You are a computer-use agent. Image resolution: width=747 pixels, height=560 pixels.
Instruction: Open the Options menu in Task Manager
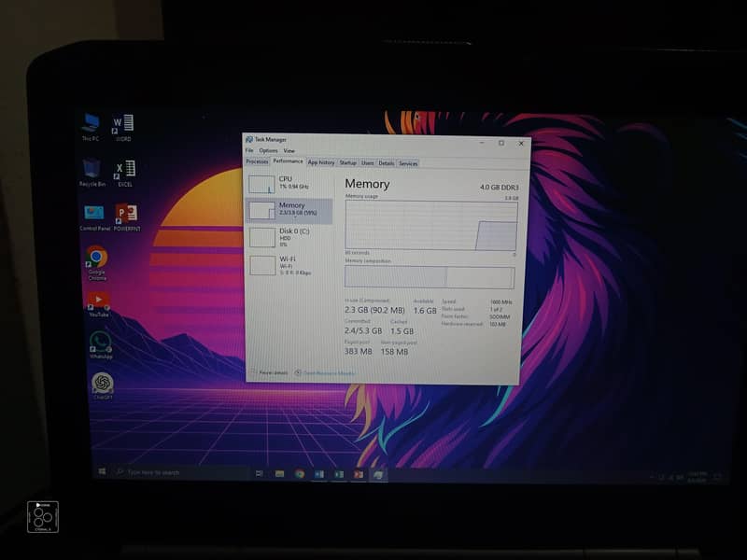pyautogui.click(x=268, y=150)
